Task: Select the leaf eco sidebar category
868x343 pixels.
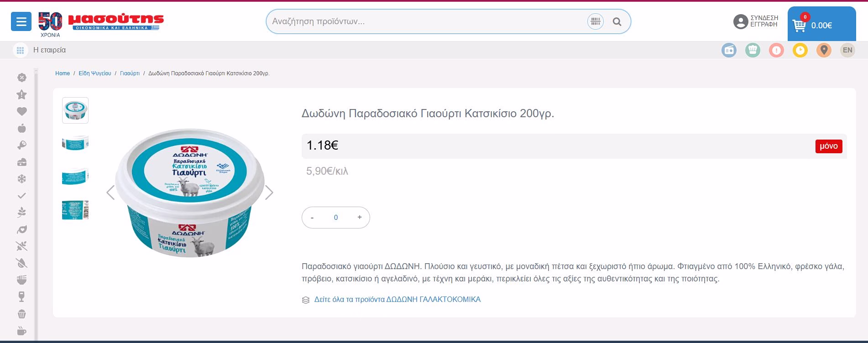Action: pyautogui.click(x=22, y=229)
